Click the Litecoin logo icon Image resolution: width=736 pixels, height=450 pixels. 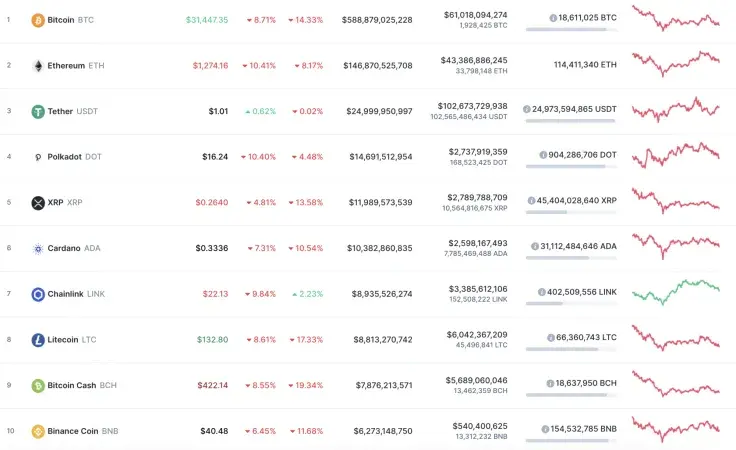point(38,340)
